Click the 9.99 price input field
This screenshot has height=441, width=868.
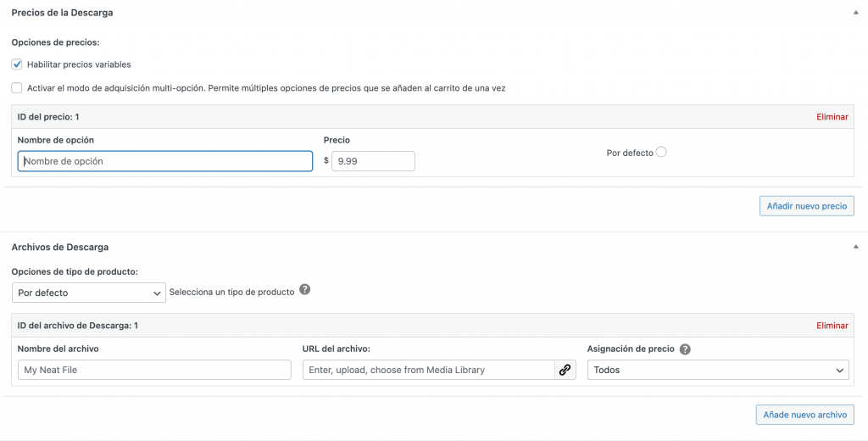[373, 161]
